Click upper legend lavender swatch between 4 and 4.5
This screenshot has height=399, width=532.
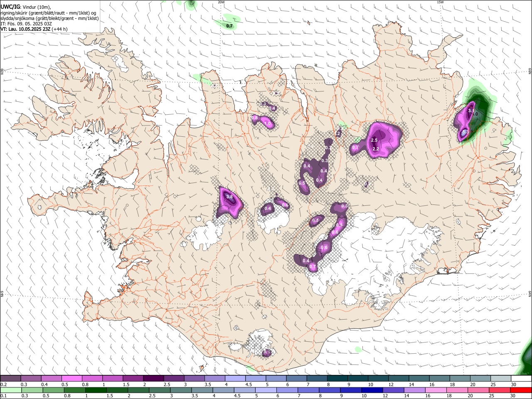[235, 379]
